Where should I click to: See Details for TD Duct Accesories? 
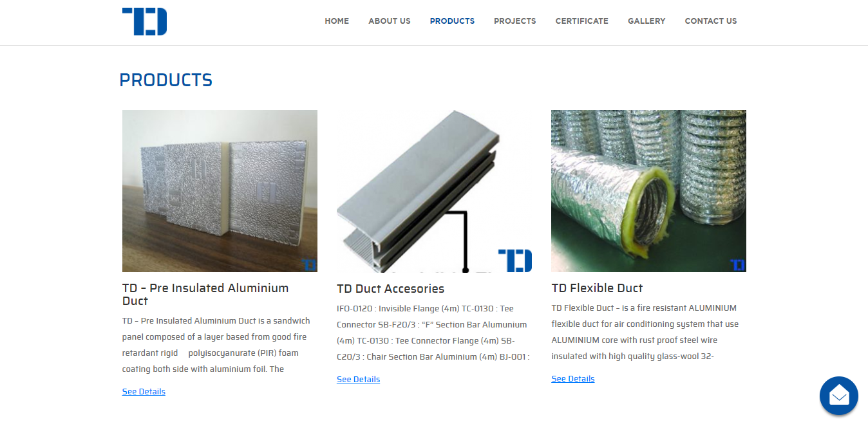click(358, 380)
